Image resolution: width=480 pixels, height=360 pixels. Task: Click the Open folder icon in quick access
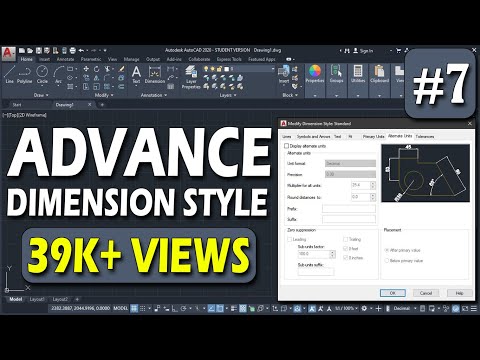coord(30,51)
